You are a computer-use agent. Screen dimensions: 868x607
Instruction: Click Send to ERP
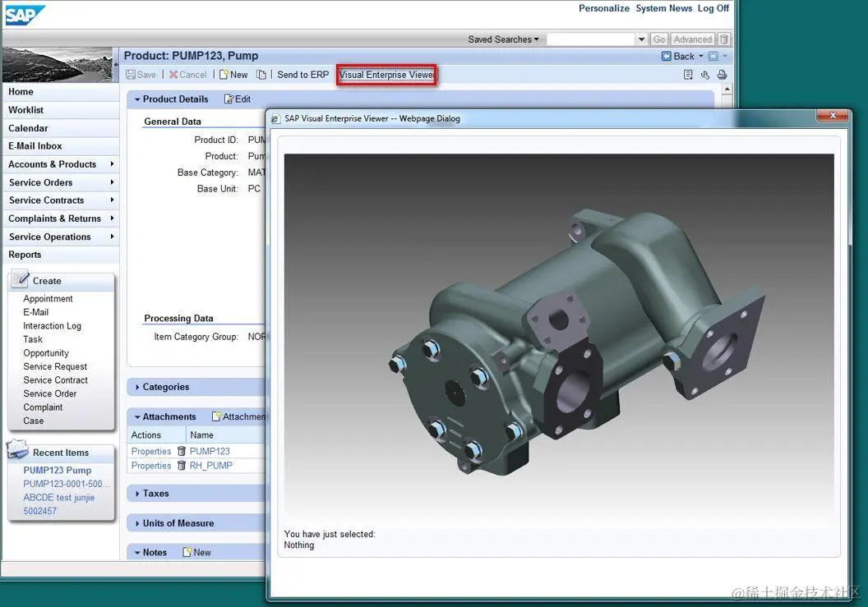click(302, 75)
